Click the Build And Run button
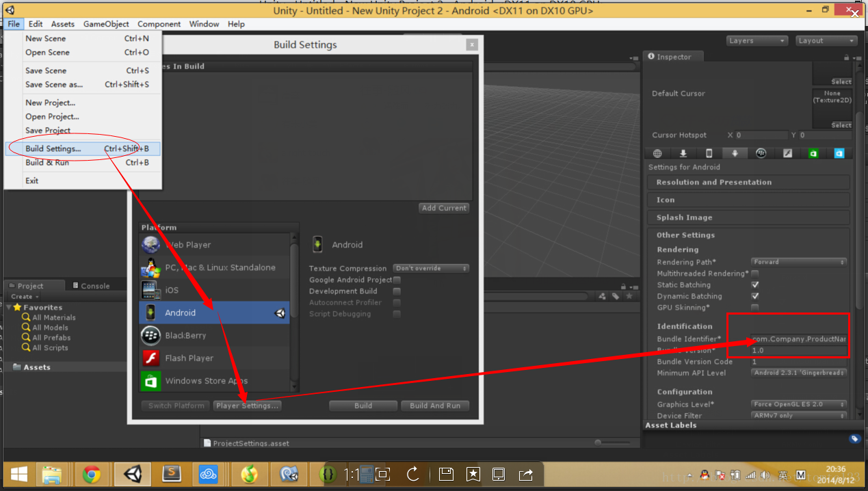Viewport: 868px width, 491px height. 435,406
